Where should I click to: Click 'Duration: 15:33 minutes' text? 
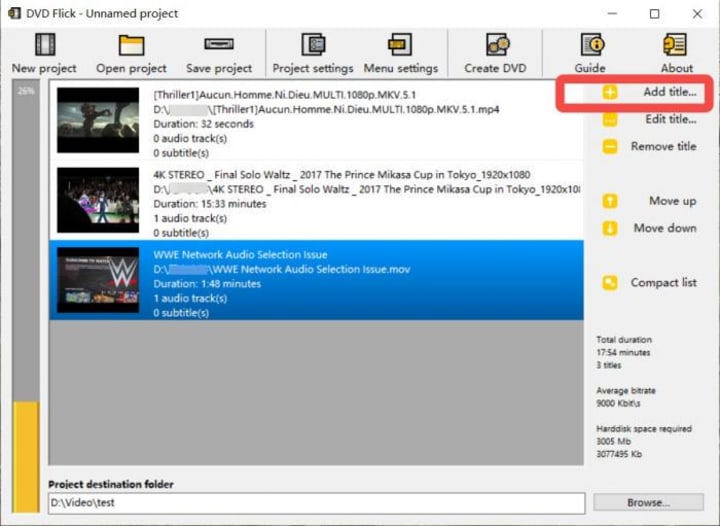(x=210, y=204)
